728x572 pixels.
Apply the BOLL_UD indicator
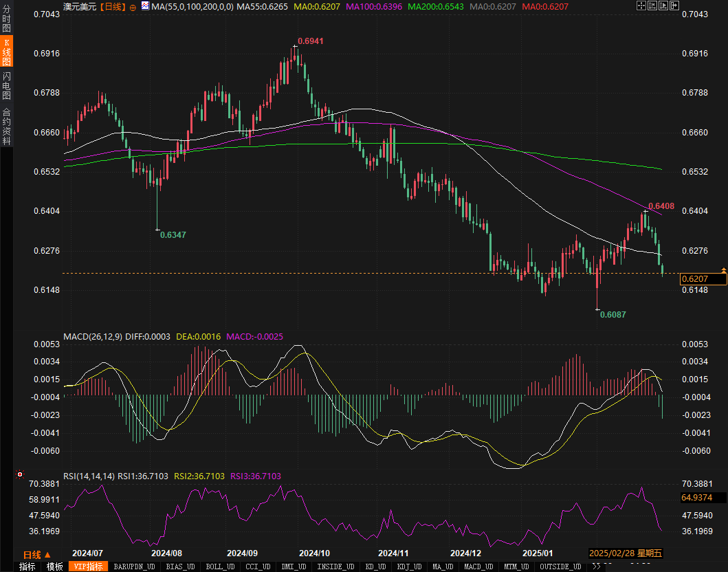220,566
